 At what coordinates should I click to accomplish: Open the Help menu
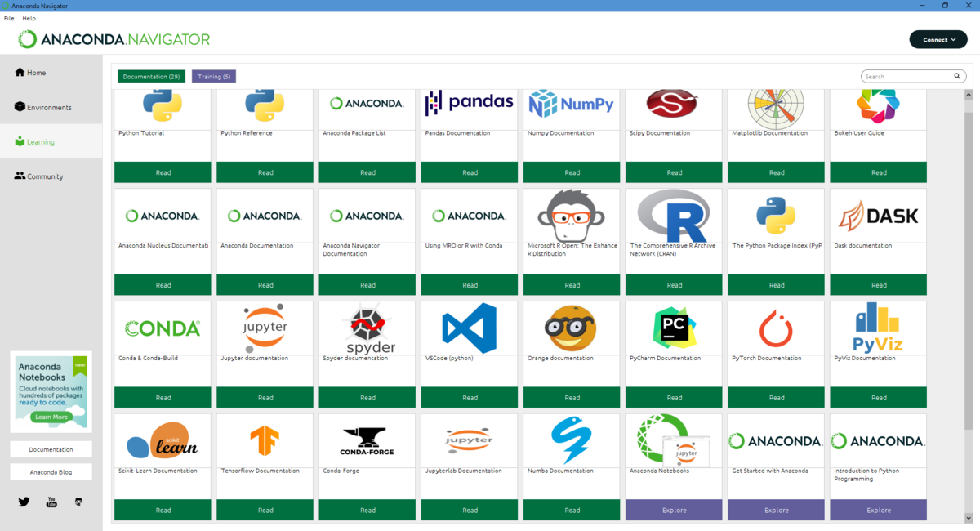coord(29,18)
